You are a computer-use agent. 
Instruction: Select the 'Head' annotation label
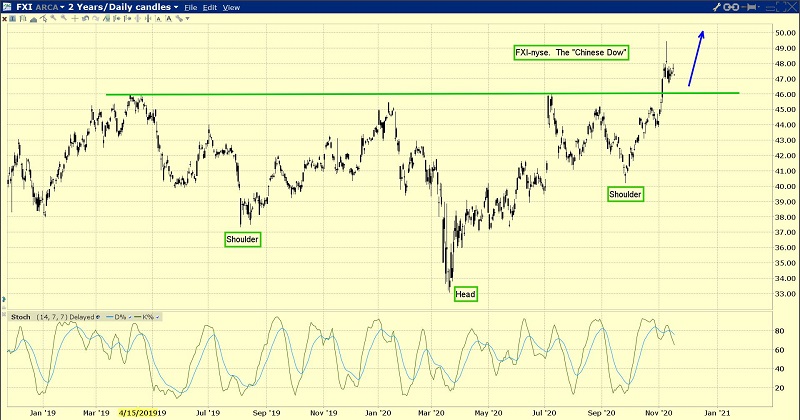coord(465,294)
